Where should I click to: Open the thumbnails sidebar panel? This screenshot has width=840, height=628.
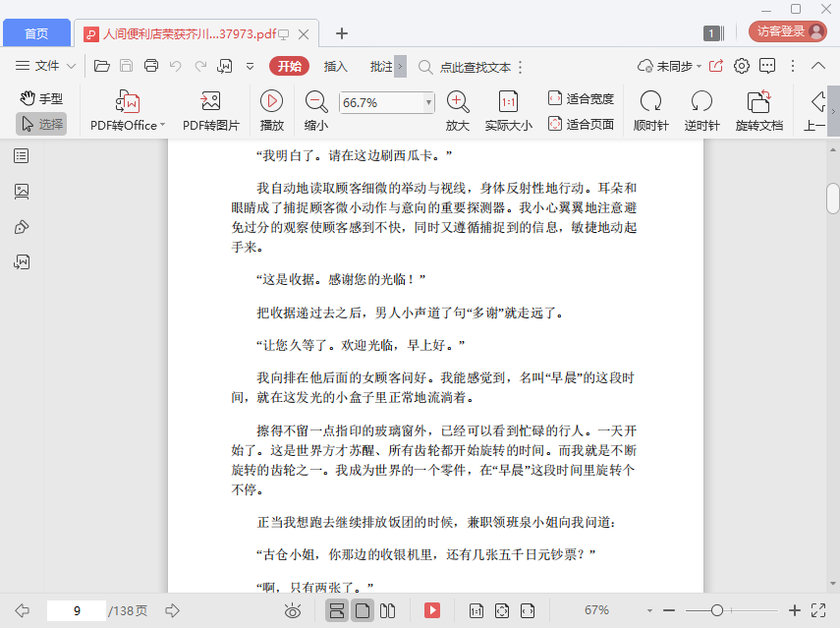22,192
